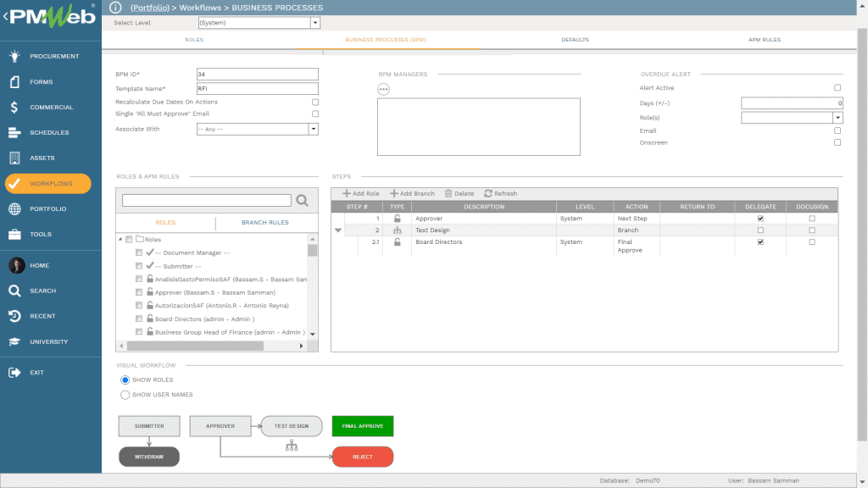Click the Reject red node
868x488 pixels.
[363, 457]
